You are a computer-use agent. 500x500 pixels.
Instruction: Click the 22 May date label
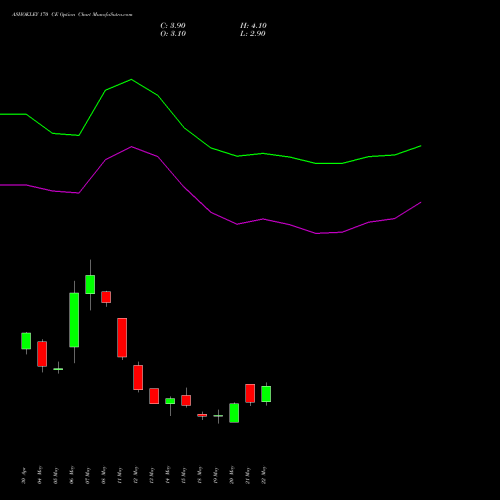click(264, 475)
